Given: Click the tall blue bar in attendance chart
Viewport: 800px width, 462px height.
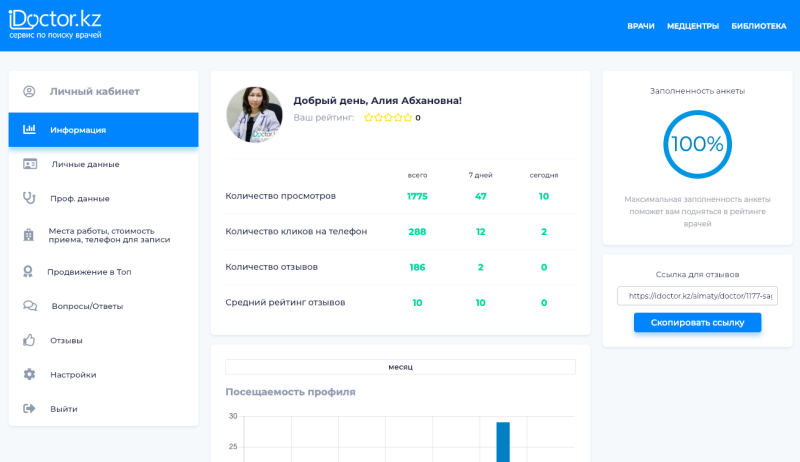Looking at the screenshot, I should (503, 442).
